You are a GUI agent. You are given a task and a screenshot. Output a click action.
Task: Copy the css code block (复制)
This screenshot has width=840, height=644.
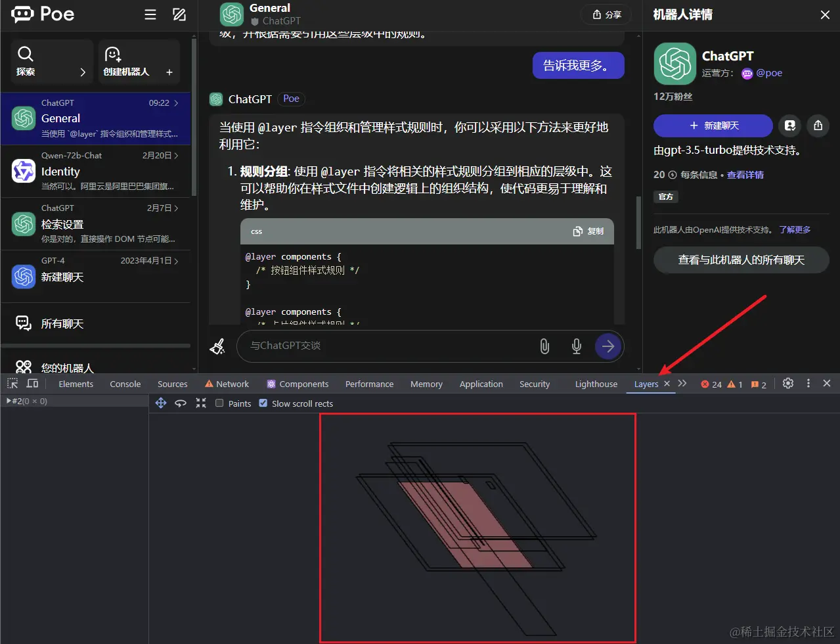point(588,231)
